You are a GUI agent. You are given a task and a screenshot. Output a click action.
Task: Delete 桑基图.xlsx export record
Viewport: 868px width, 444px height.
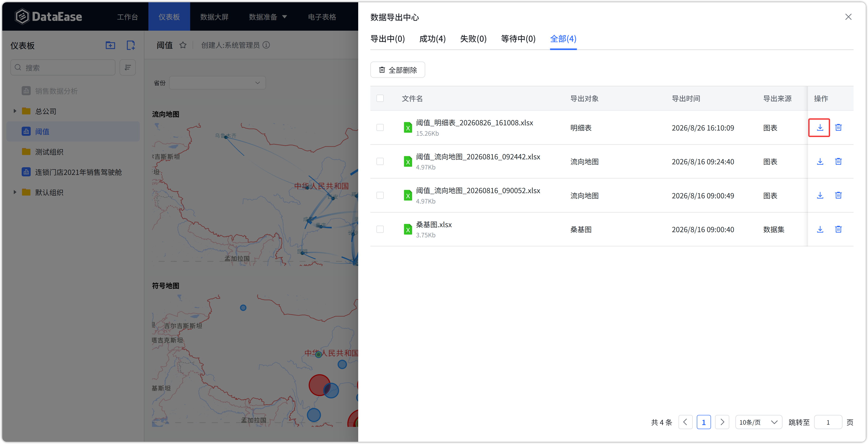(838, 229)
